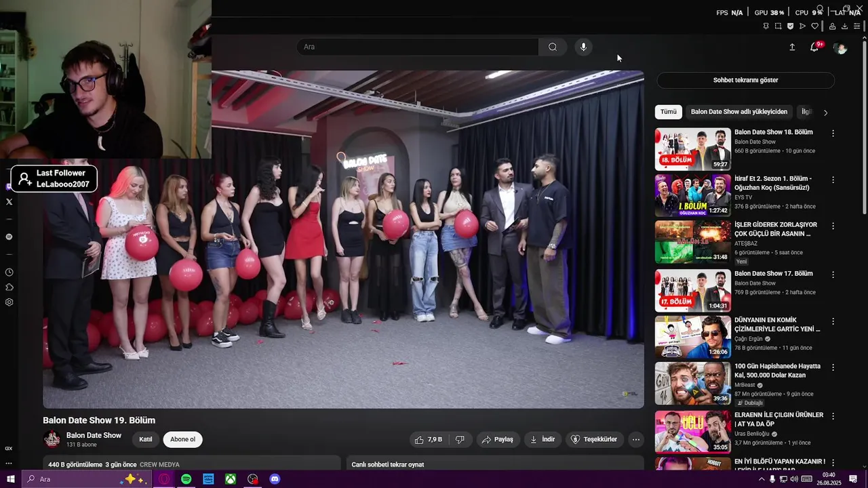
Task: Open Opera easy setup sliders icon
Action: pyautogui.click(x=857, y=26)
